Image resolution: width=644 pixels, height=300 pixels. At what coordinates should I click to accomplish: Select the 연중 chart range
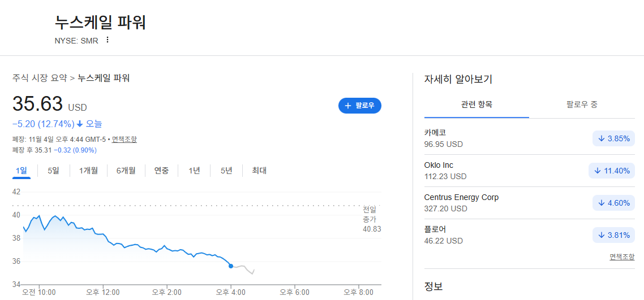(161, 171)
